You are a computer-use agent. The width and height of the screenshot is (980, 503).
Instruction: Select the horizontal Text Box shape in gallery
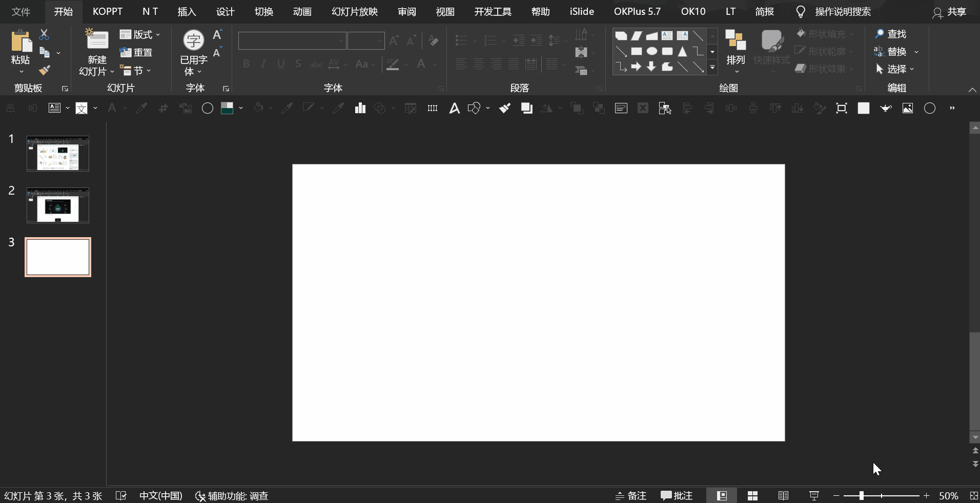click(667, 36)
